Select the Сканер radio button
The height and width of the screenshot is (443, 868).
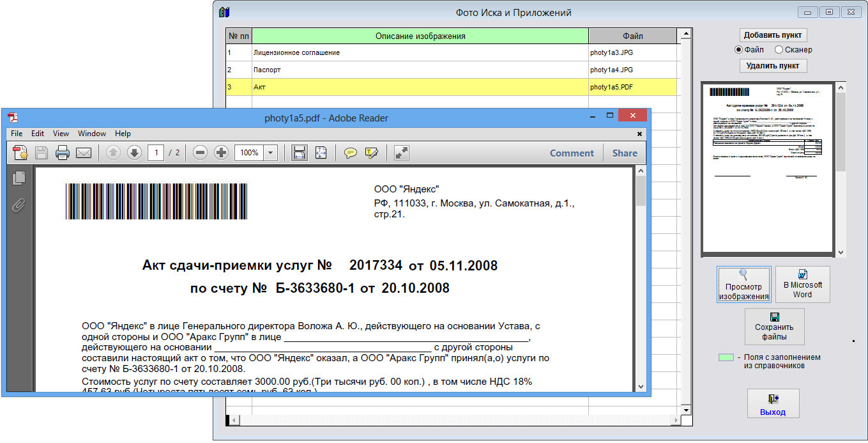pos(779,50)
